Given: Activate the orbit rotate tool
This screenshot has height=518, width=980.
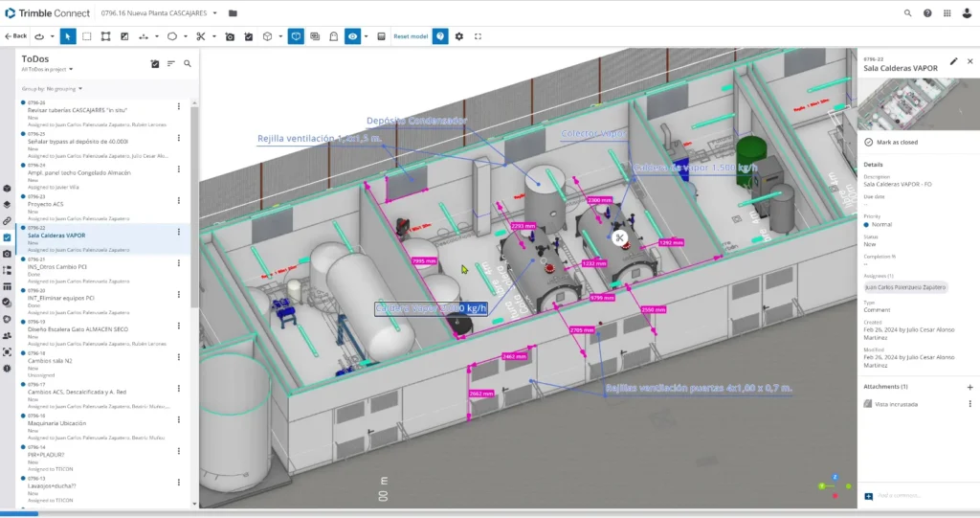Looking at the screenshot, I should click(39, 36).
